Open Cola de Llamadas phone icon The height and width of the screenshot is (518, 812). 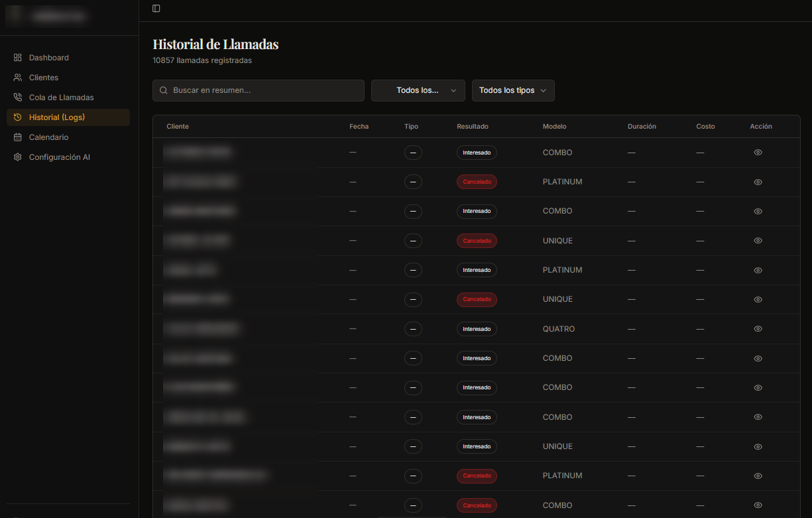18,97
